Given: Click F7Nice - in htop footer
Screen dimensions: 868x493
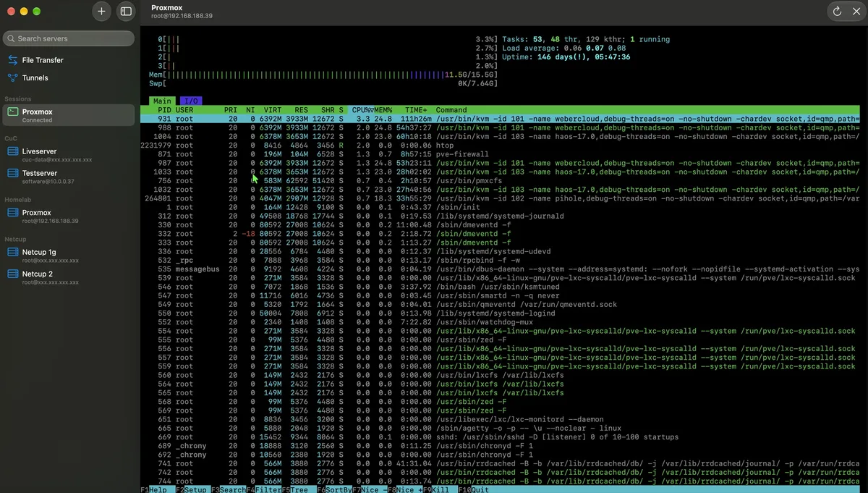Looking at the screenshot, I should click(x=370, y=489).
